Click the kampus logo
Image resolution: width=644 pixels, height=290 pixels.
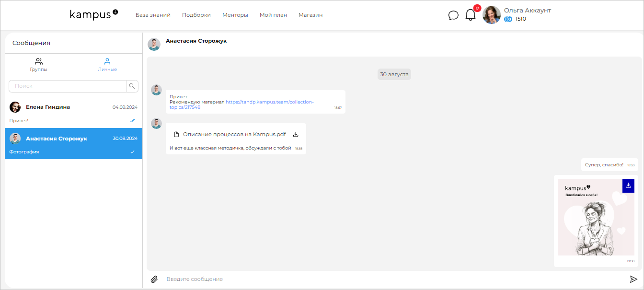click(x=93, y=14)
